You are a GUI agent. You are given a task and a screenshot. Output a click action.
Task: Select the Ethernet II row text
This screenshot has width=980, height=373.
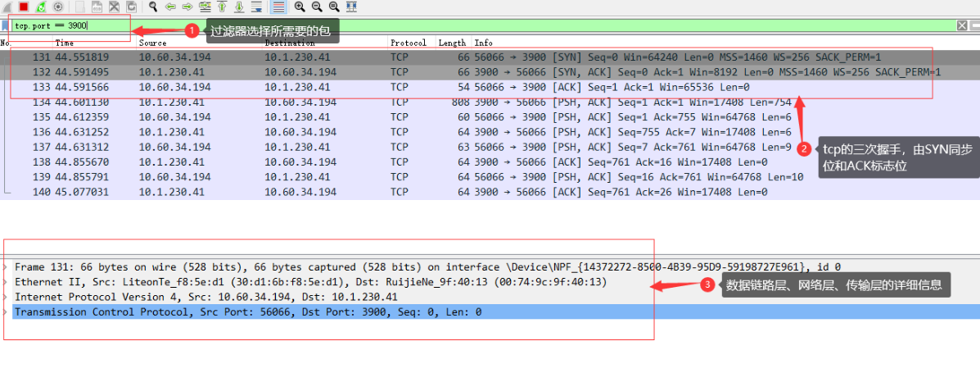click(x=310, y=282)
